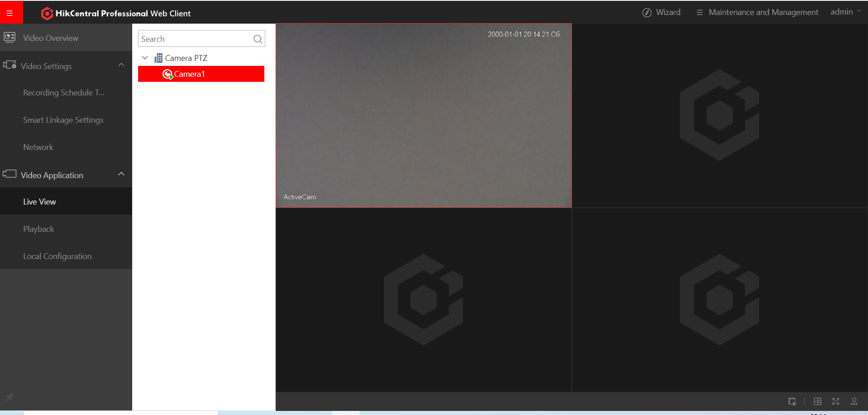
Task: Select the empty bottom-right video window
Action: point(720,300)
